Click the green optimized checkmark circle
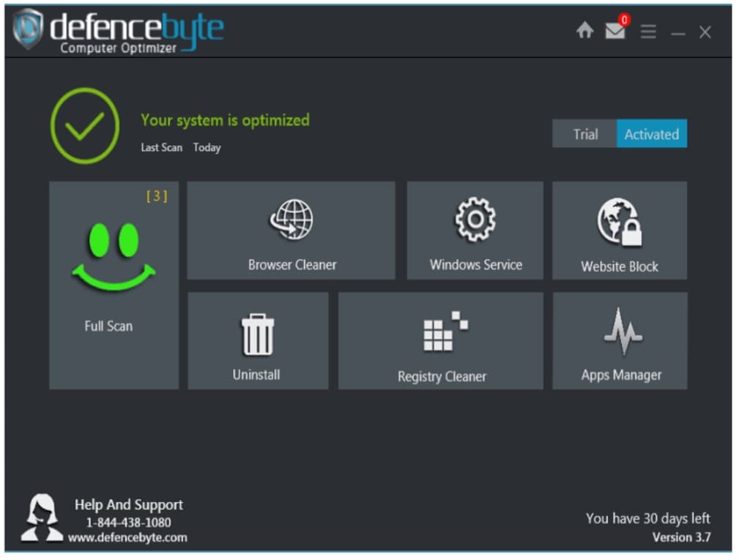 pyautogui.click(x=85, y=126)
